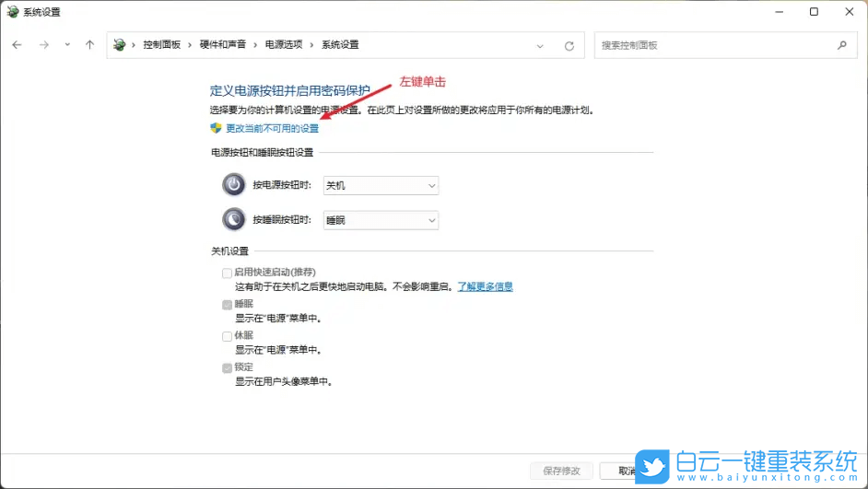Click the power button icon
The width and height of the screenshot is (868, 489).
pos(234,185)
